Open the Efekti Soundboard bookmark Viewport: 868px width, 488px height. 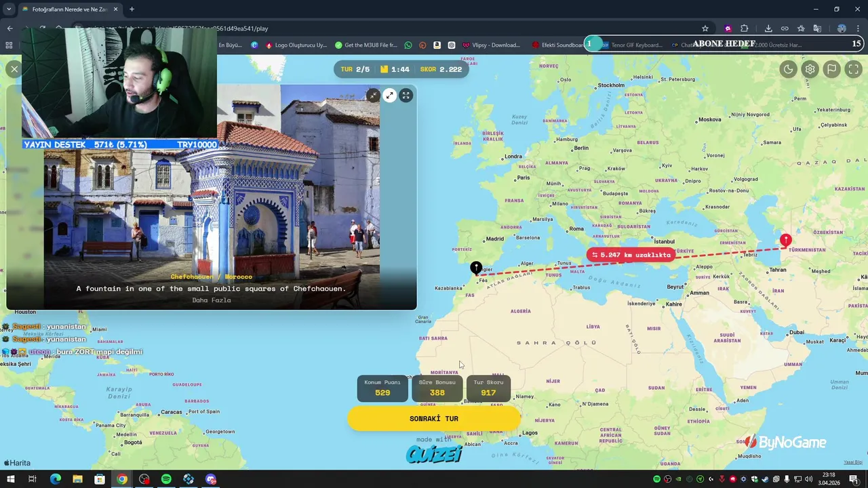point(557,45)
